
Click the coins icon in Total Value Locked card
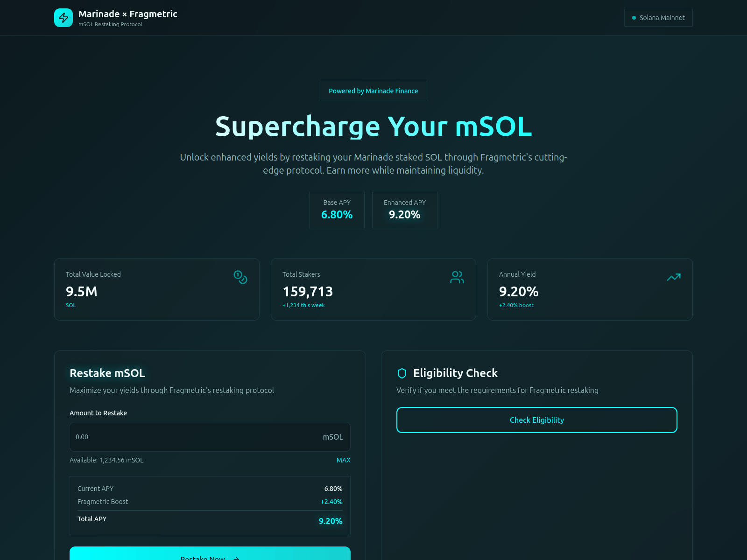(x=240, y=277)
